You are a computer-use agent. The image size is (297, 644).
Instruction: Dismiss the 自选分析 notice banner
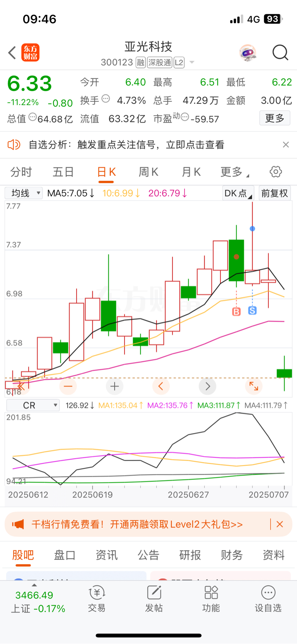click(286, 144)
